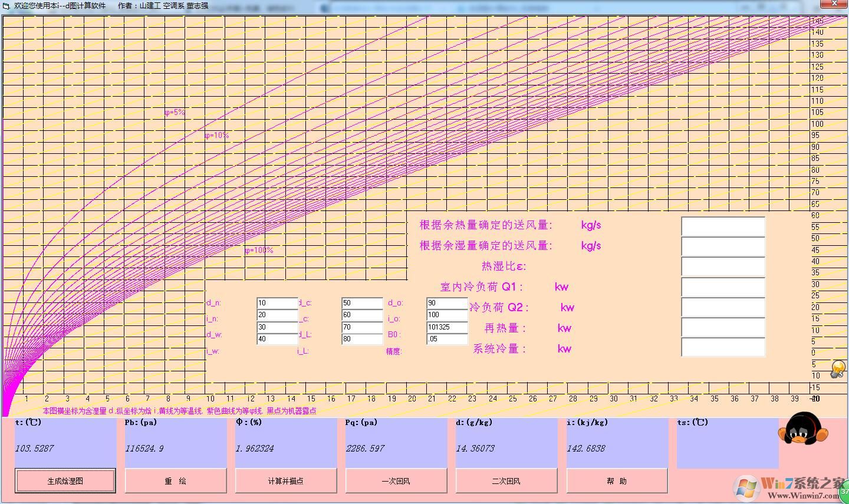Click the Pb pressure value 116524.9
The image size is (849, 504).
[144, 449]
